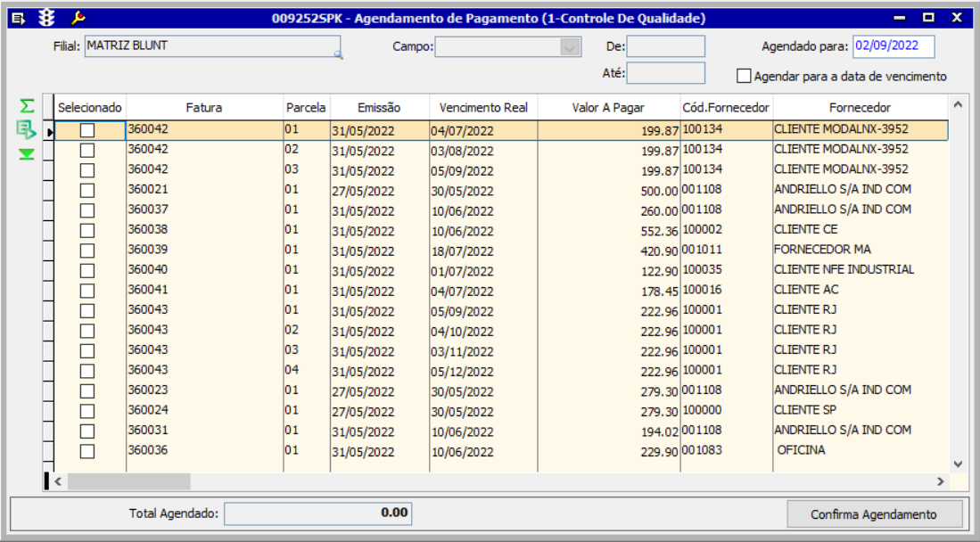Click the horizontal scrollbar left arrow
This screenshot has height=542, width=980.
[58, 481]
